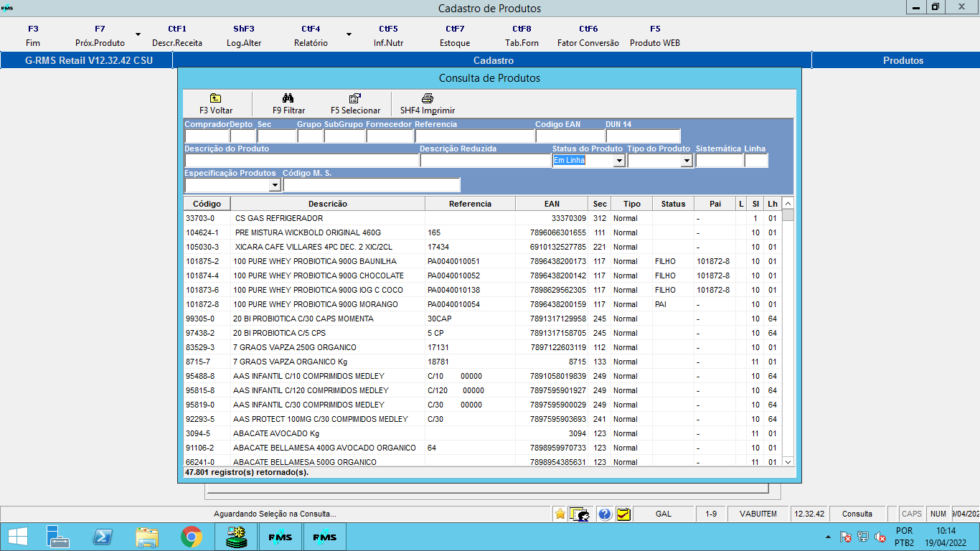Click in the Comprador input field
The image size is (980, 551).
pyautogui.click(x=207, y=136)
